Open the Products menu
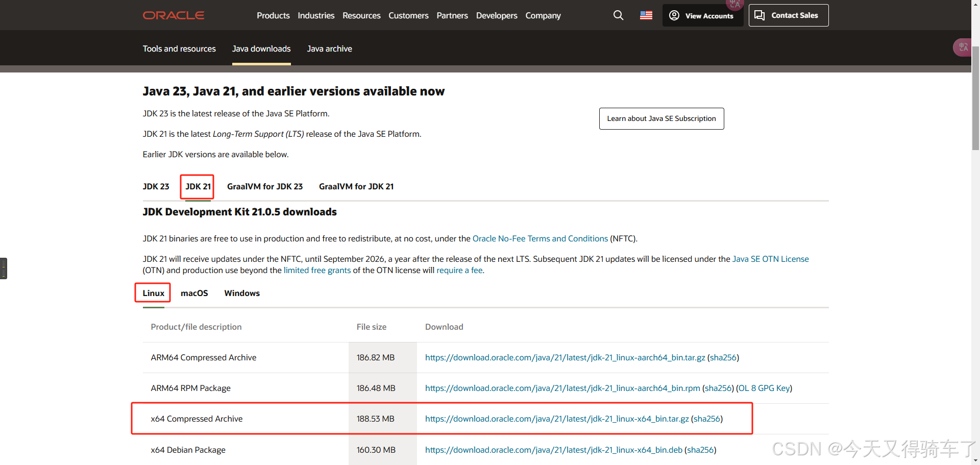Image resolution: width=980 pixels, height=465 pixels. 273,15
